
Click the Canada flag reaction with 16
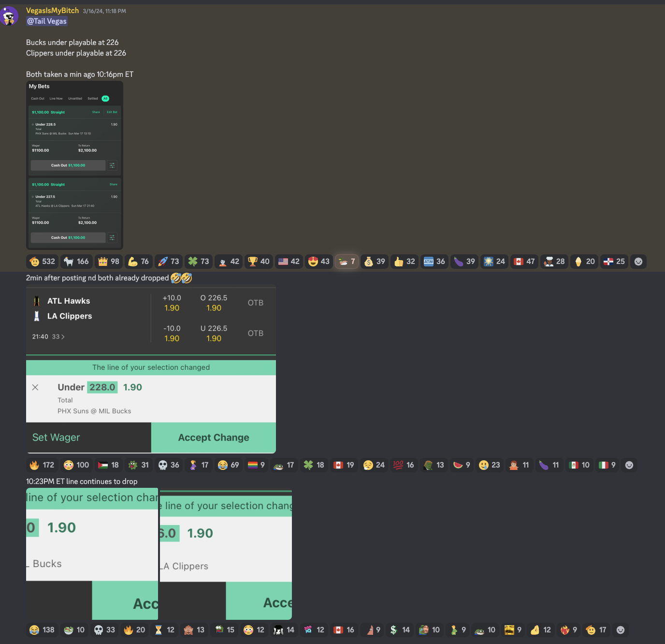[344, 630]
